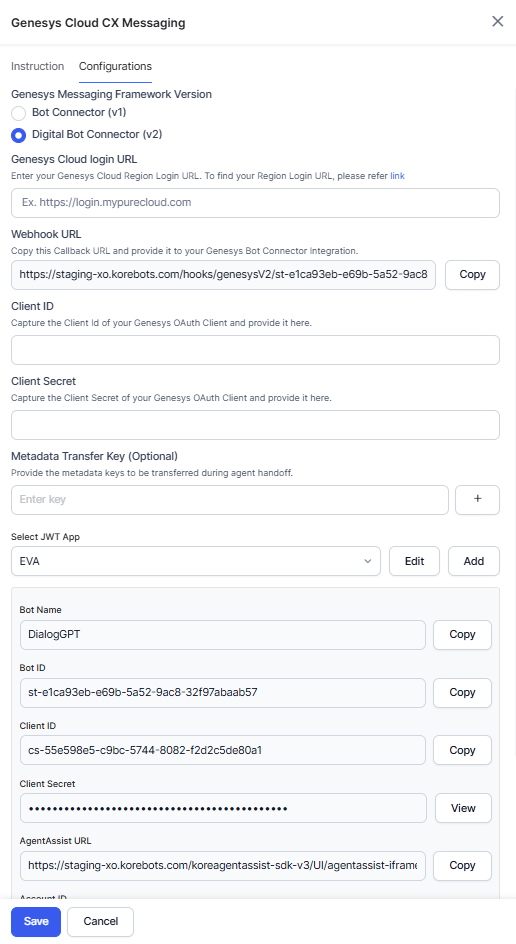The image size is (516, 944).
Task: Add metadata key with plus button
Action: [x=477, y=500]
